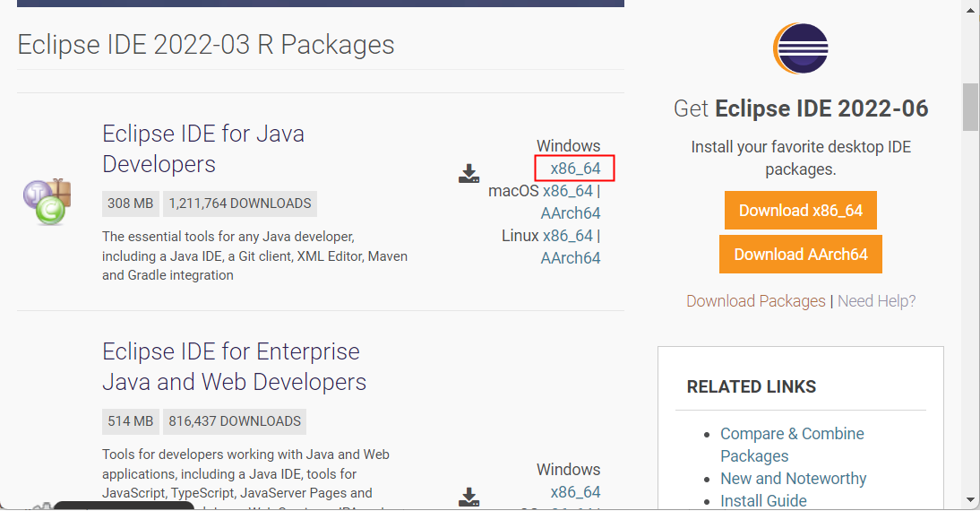Open Compare & Combine Packages link

(x=792, y=445)
